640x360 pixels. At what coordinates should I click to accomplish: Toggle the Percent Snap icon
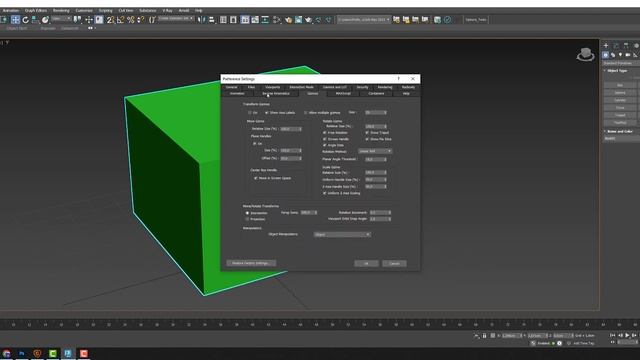point(131,20)
